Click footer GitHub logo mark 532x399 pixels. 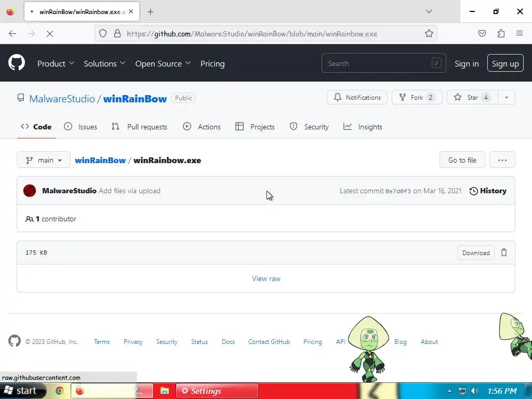click(x=15, y=341)
